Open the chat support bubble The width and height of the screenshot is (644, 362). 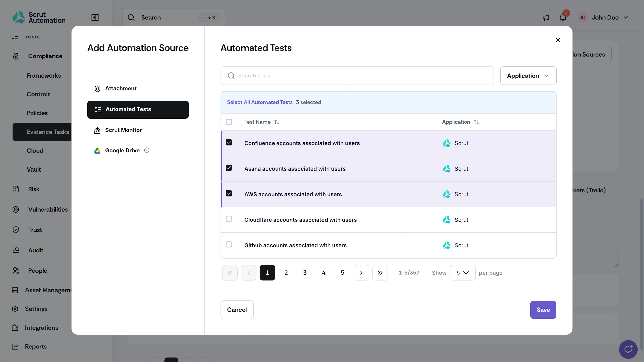(x=628, y=349)
